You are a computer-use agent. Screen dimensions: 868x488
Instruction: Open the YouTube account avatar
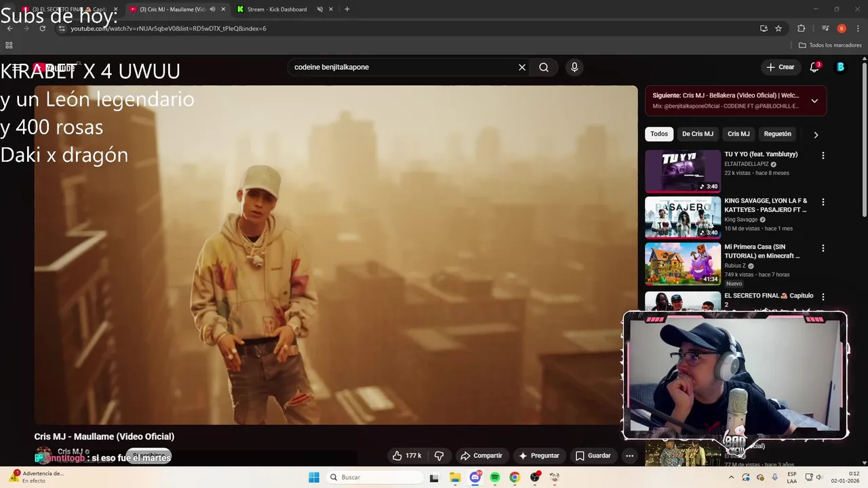point(840,67)
